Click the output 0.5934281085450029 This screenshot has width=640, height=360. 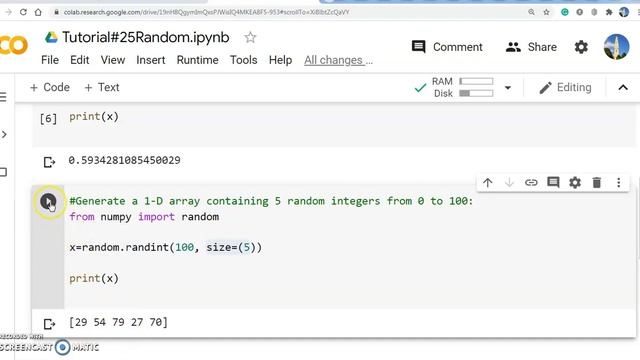point(124,160)
